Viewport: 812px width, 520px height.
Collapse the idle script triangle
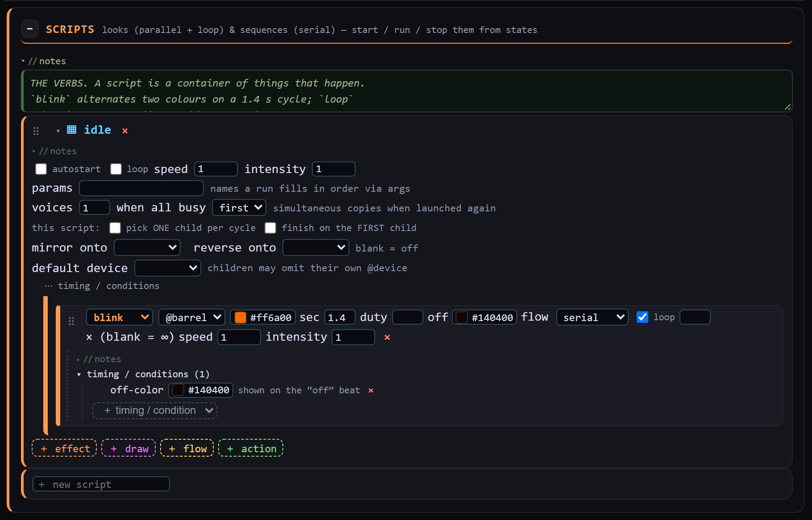pos(58,131)
